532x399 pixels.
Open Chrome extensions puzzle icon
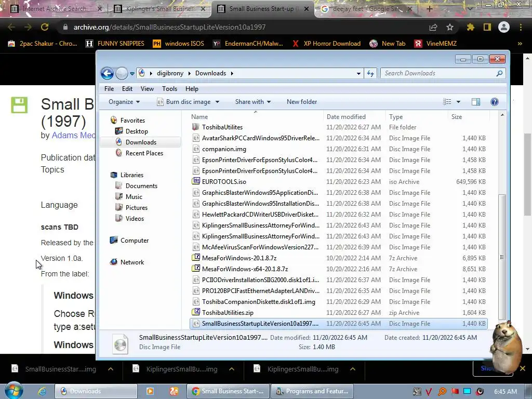(x=471, y=27)
